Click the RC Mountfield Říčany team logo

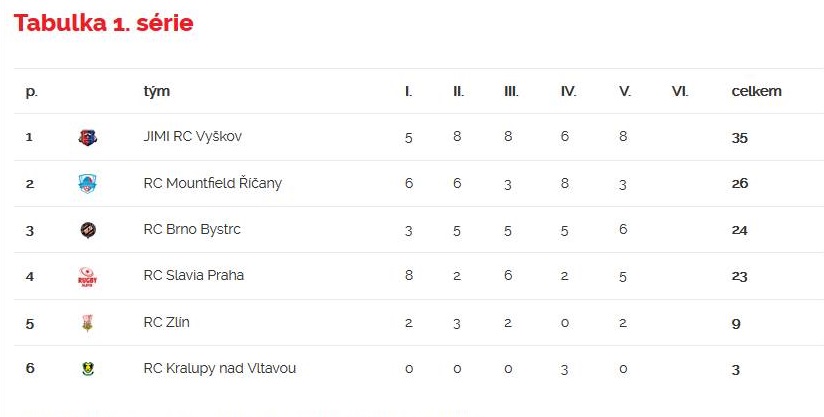88,184
